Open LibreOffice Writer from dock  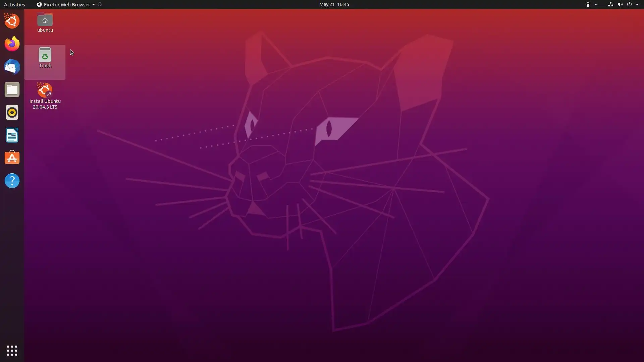(x=12, y=135)
